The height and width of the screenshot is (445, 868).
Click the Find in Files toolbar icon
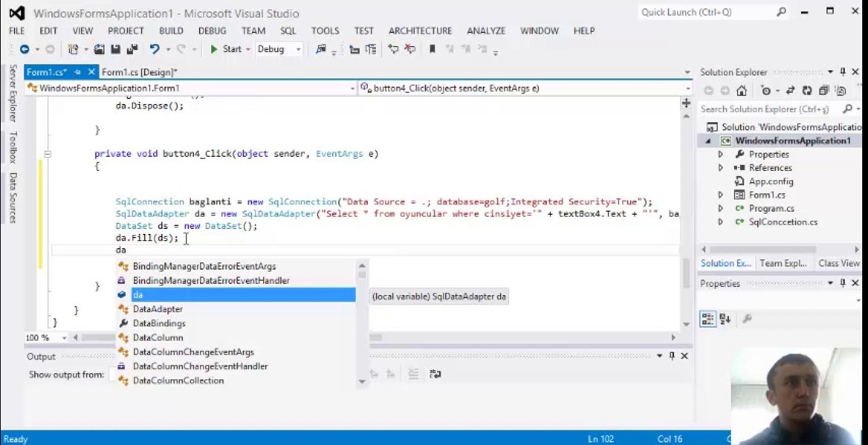[x=320, y=49]
